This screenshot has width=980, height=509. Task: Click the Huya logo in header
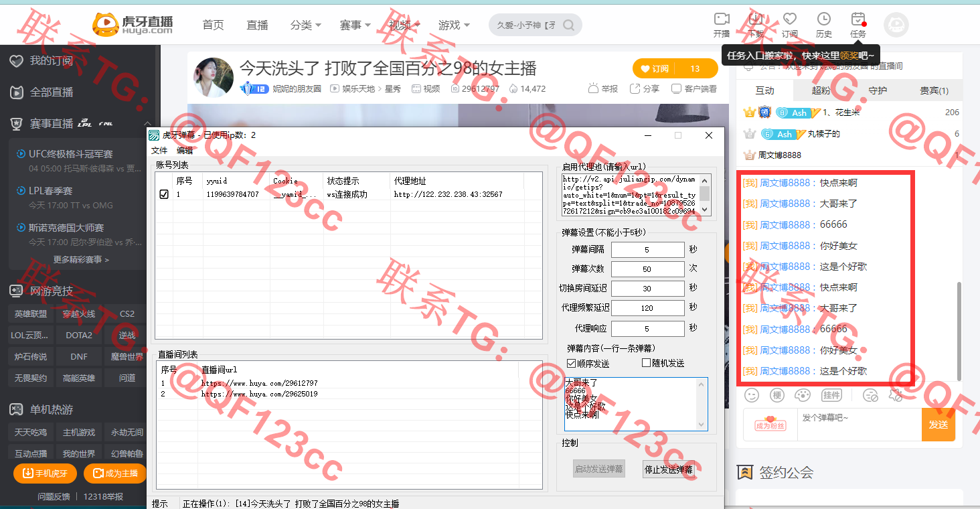[x=132, y=24]
